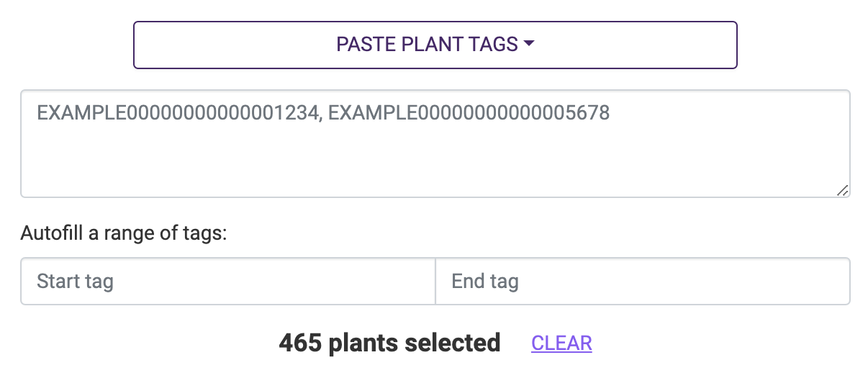Toggle the Paste Plant Tags button
The image size is (868, 373).
coord(435,45)
